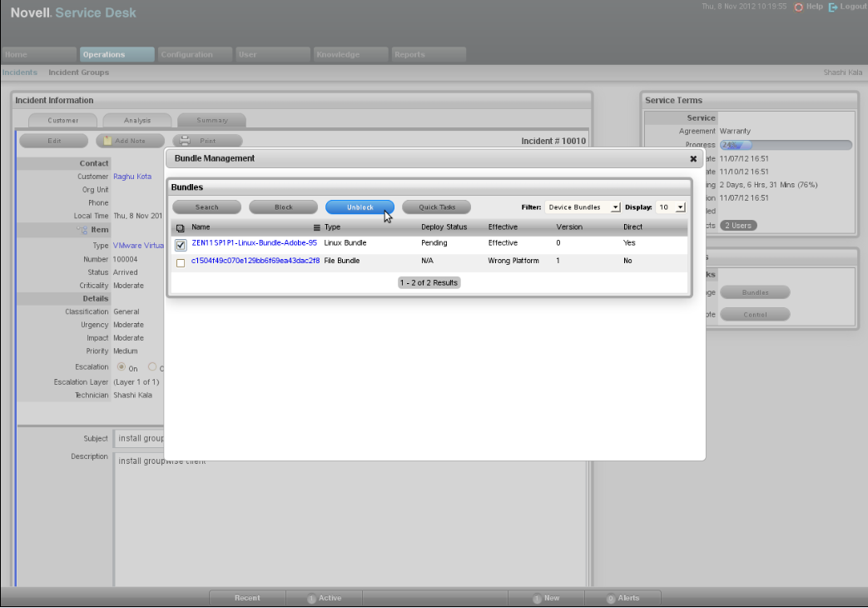Open the column options icon beside Name
This screenshot has height=608, width=868.
[316, 227]
